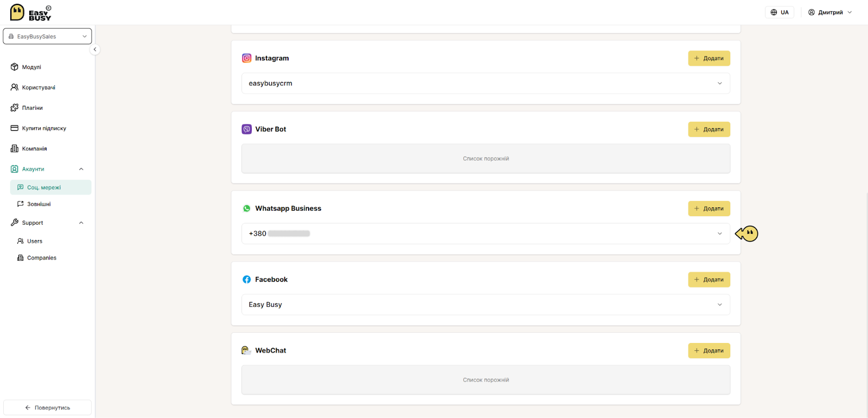
Task: Expand the +380 Whatsapp number row
Action: click(x=486, y=233)
